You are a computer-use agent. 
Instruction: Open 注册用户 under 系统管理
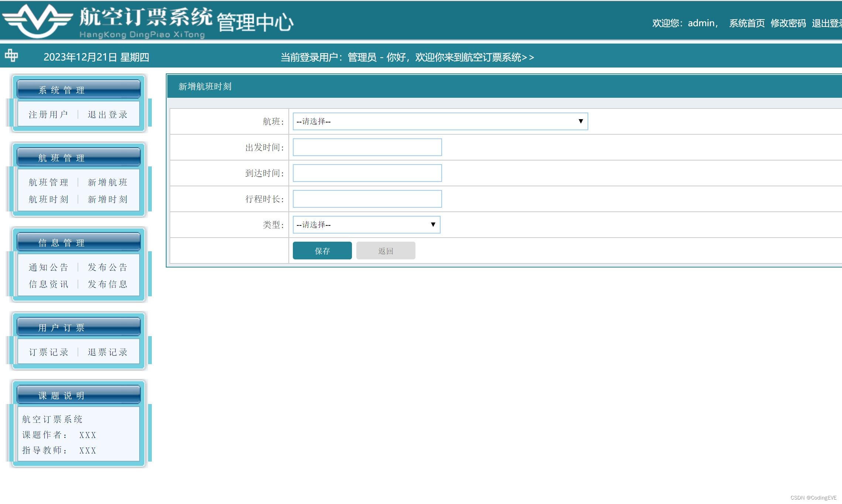click(48, 114)
